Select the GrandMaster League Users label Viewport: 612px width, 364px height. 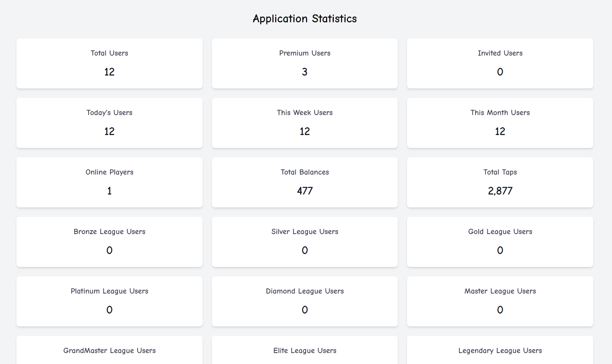pos(109,351)
